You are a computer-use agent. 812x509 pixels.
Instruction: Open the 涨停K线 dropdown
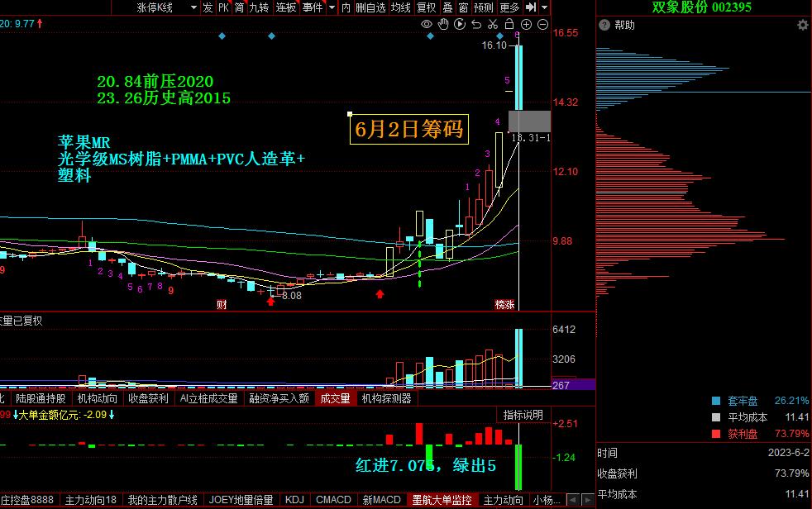coord(167,7)
